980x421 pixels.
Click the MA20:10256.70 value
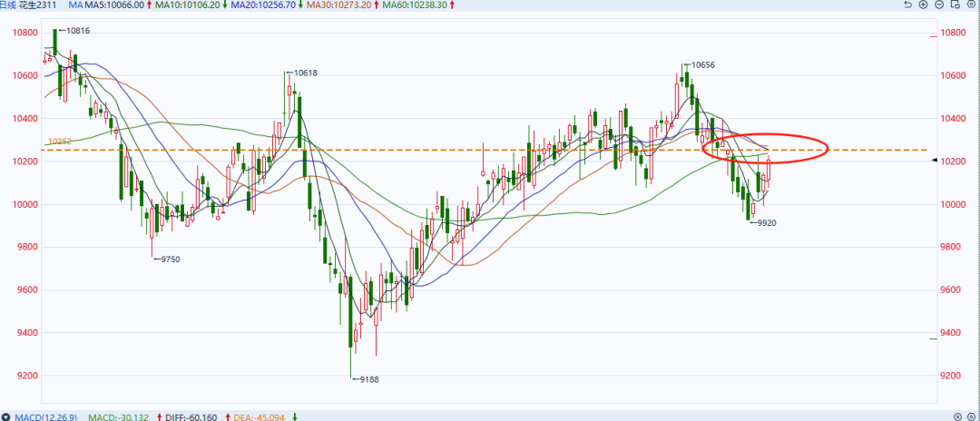(x=264, y=5)
